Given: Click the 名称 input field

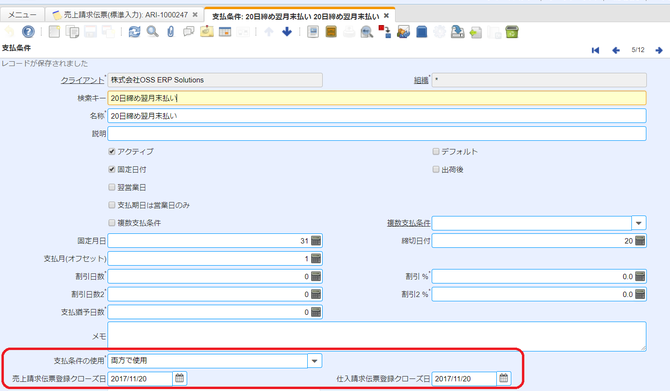Looking at the screenshot, I should 377,116.
